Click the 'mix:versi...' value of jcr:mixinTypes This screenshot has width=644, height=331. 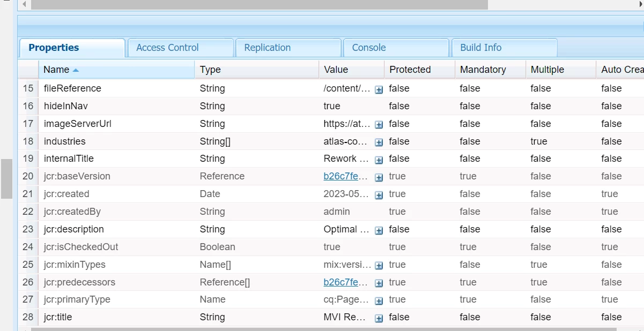coord(347,265)
